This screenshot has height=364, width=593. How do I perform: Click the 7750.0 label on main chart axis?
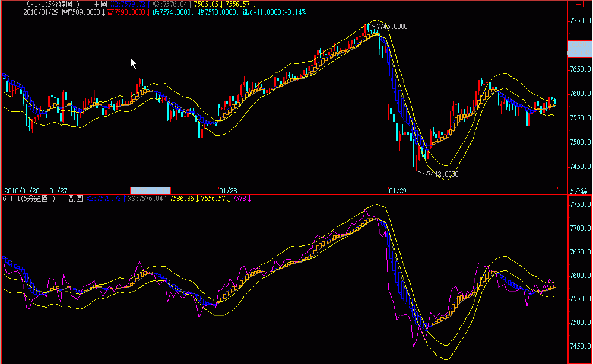click(x=579, y=21)
